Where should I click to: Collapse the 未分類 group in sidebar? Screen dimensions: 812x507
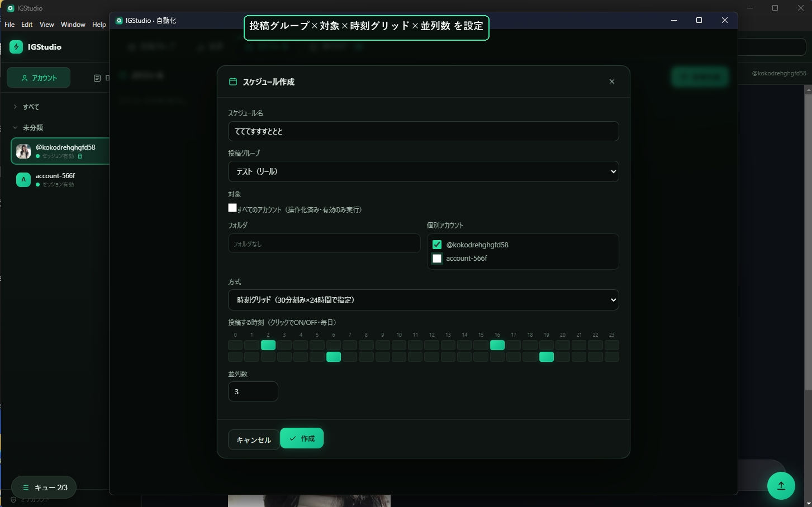15,127
